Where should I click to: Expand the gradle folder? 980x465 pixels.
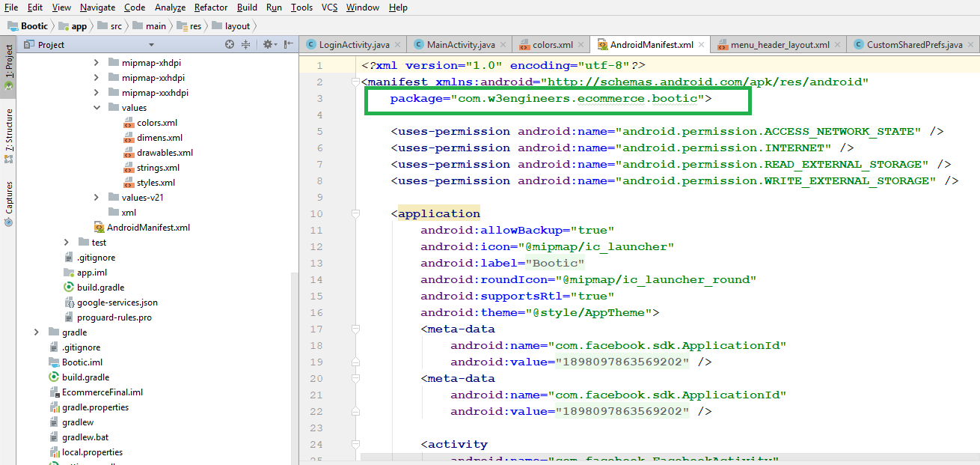click(x=37, y=332)
